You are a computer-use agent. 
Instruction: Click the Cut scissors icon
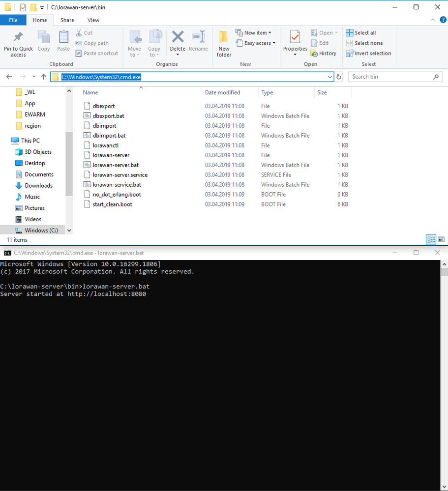pyautogui.click(x=79, y=32)
